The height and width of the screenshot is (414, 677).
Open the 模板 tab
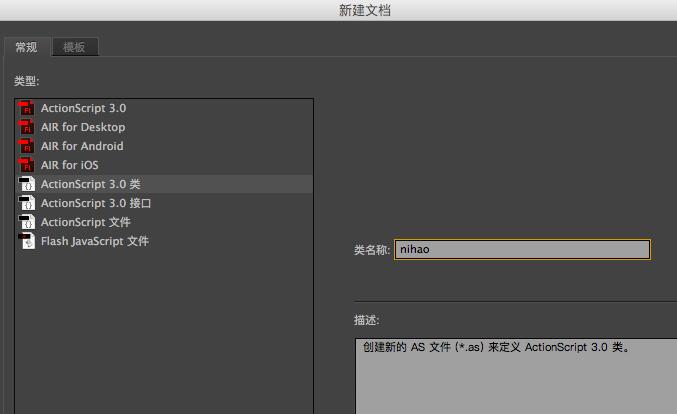point(75,47)
